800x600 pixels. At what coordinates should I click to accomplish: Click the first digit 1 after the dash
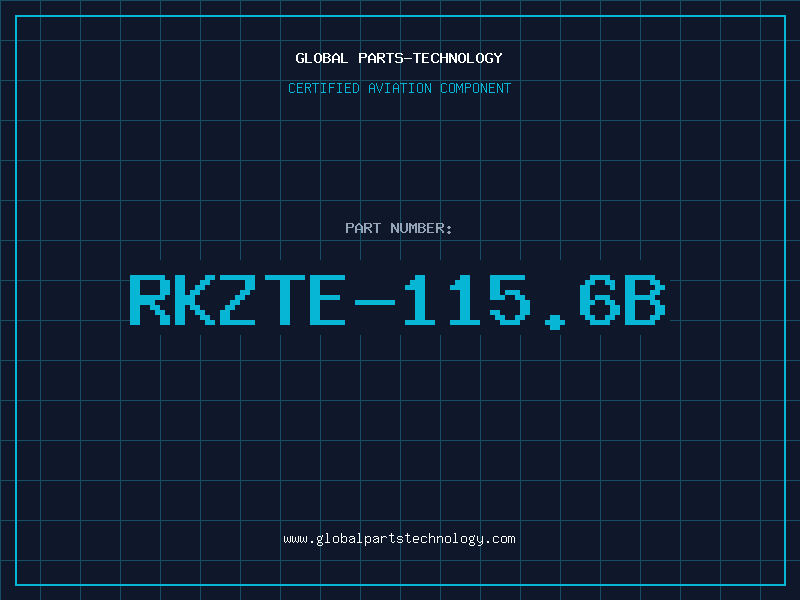point(419,300)
